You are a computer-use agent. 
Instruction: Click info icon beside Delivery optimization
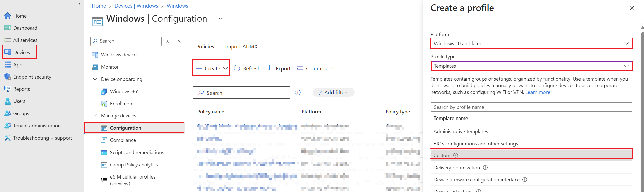485,168
